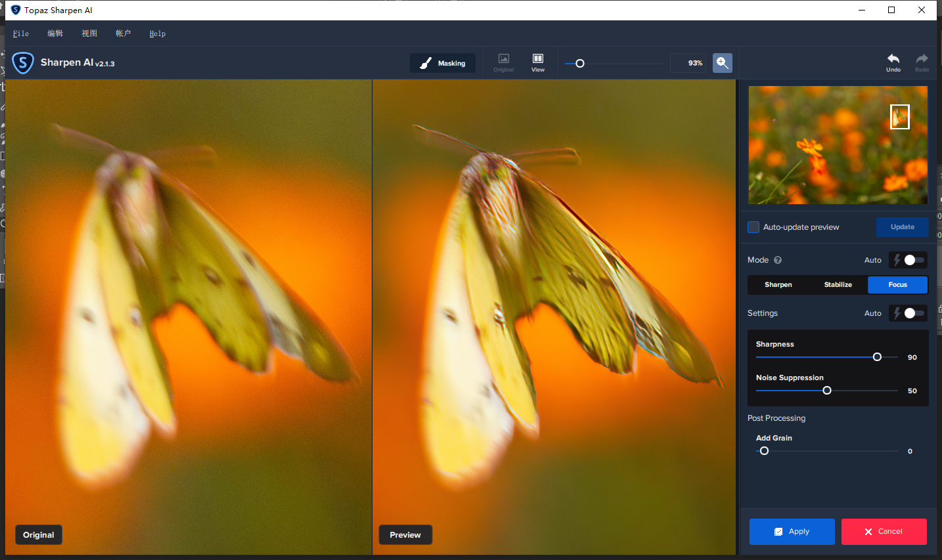Click the Add Grain value 0
This screenshot has height=560, width=942.
(x=910, y=452)
